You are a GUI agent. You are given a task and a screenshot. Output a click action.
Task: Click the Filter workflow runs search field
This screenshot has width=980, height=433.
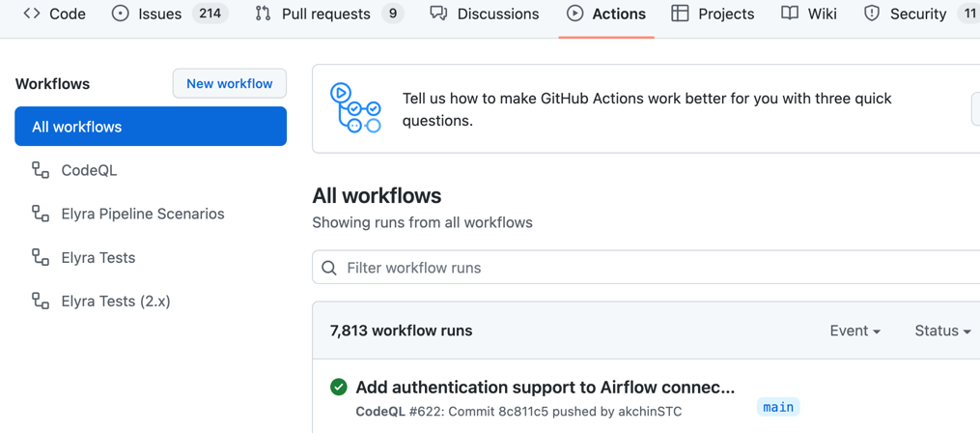click(646, 268)
